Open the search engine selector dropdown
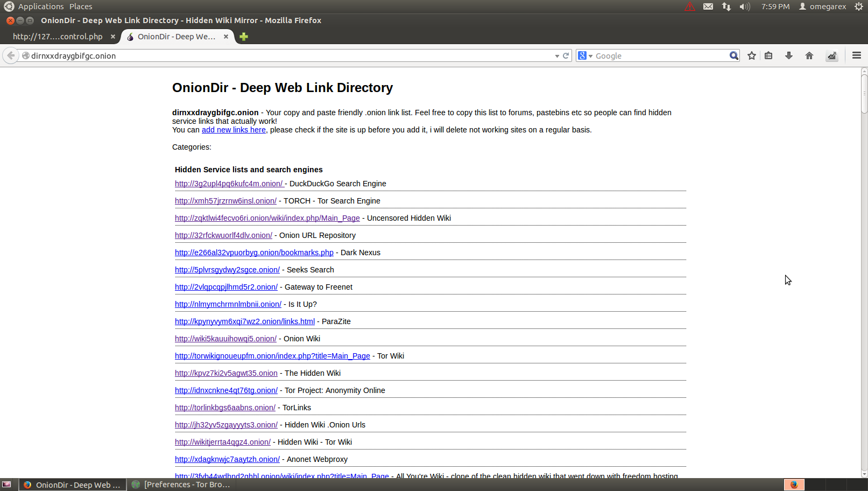 [x=585, y=55]
